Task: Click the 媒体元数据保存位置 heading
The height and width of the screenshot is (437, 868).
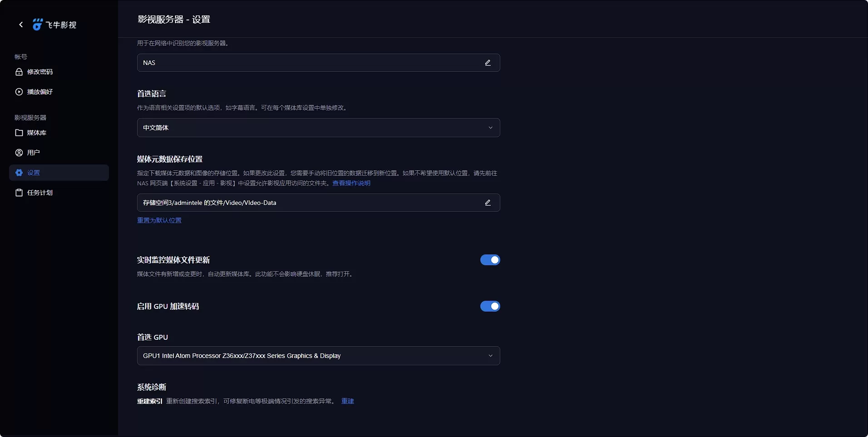Action: 170,159
